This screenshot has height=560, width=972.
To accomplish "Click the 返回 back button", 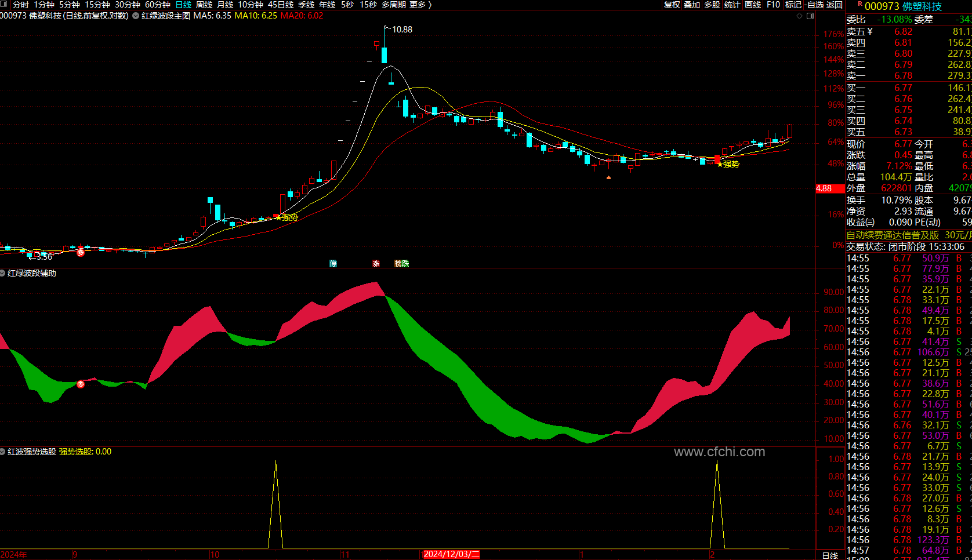I will [835, 5].
